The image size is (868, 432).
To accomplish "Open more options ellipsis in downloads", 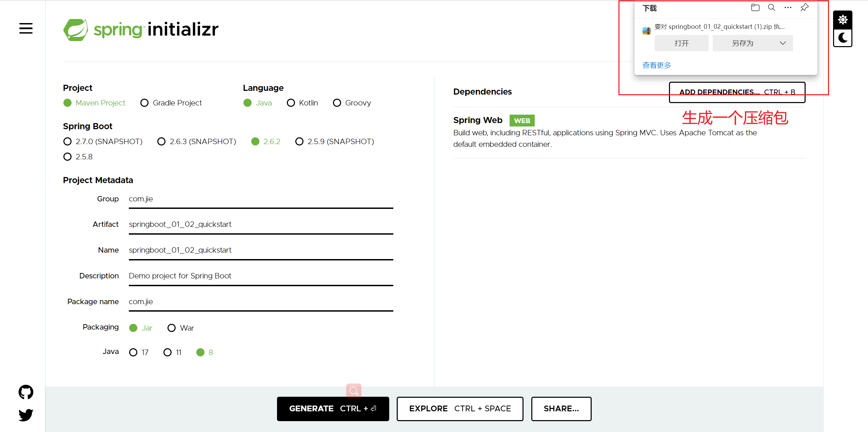I will click(788, 7).
